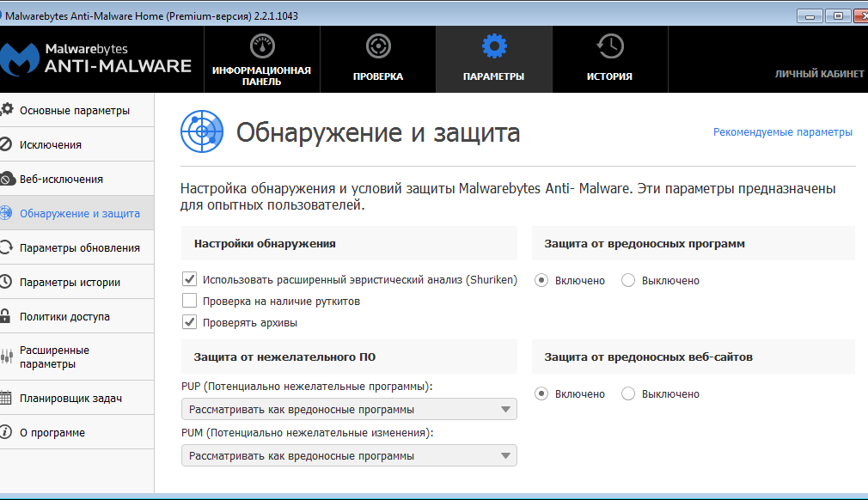Viewport: 868px width, 500px height.
Task: Open Параметры обновления settings
Action: tap(77, 247)
